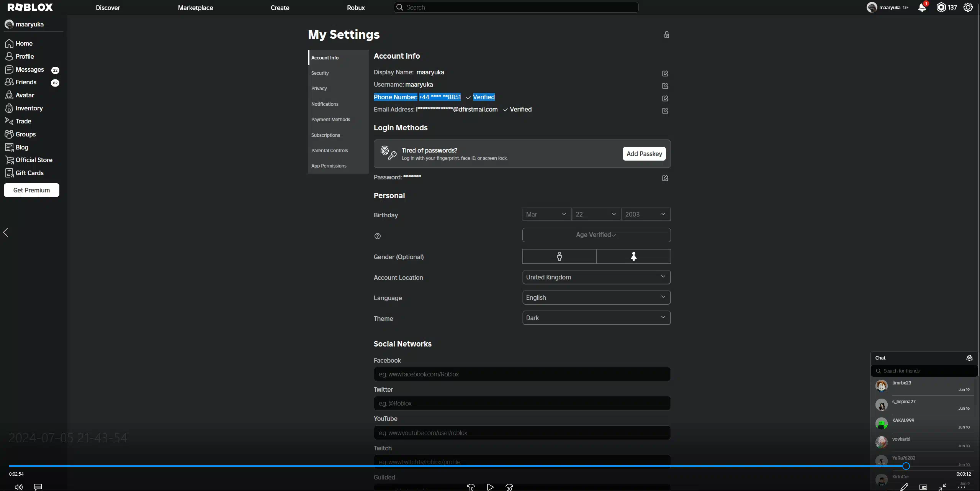Click the Add Passkey button
The image size is (980, 491).
[644, 154]
